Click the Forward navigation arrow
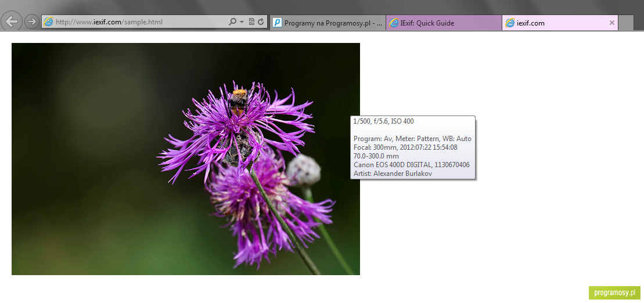This screenshot has height=303, width=644. tap(31, 21)
